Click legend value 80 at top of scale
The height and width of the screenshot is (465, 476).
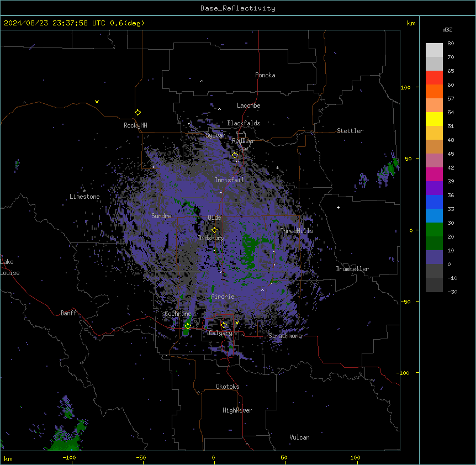click(451, 44)
